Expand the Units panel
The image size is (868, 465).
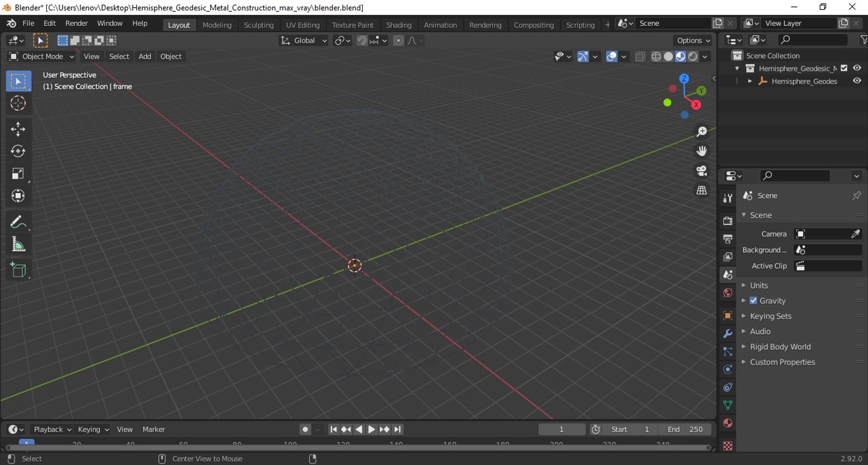759,285
